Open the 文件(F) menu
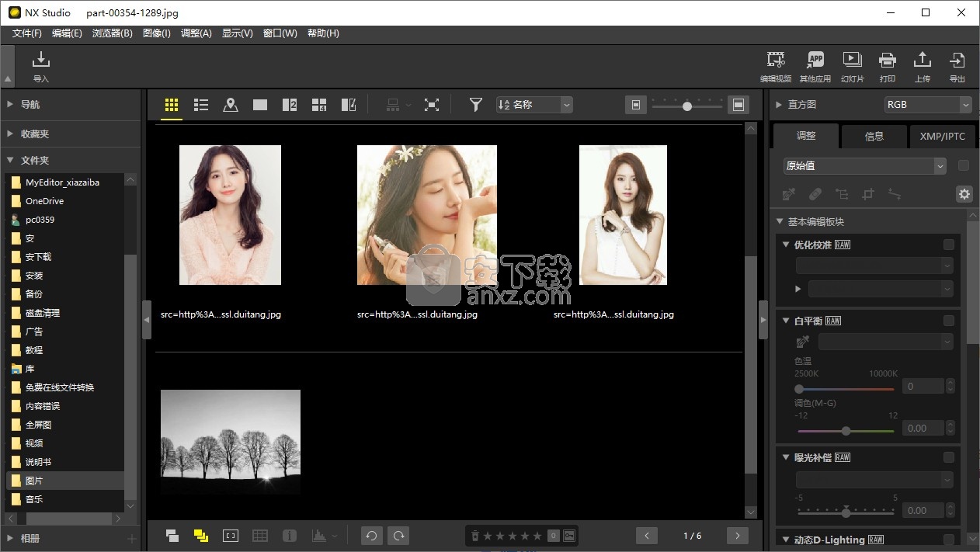This screenshot has width=980, height=552. 27,33
